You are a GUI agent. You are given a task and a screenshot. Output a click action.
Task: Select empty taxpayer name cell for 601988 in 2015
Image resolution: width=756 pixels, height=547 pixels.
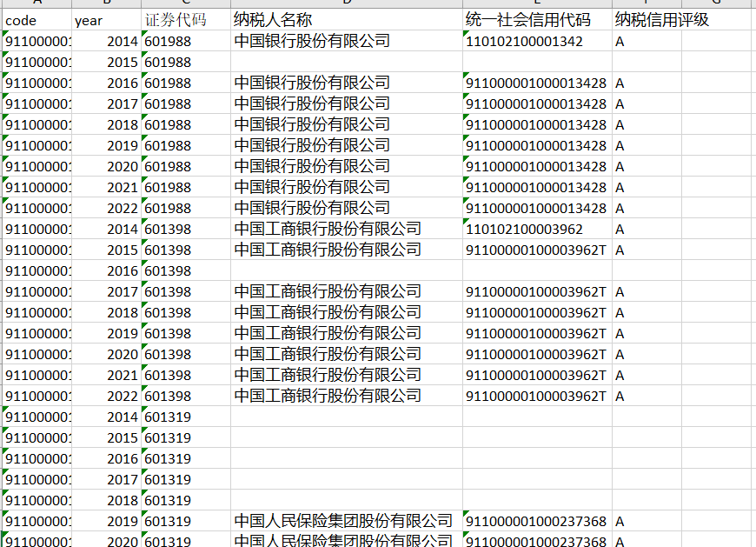point(346,62)
